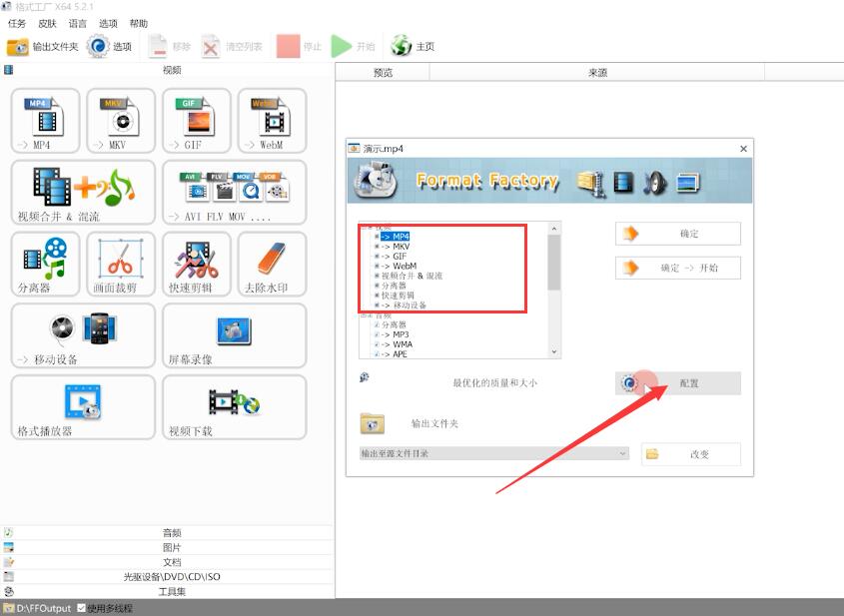Open the 输出至源文件目录 dropdown
The height and width of the screenshot is (616, 844).
pyautogui.click(x=493, y=453)
